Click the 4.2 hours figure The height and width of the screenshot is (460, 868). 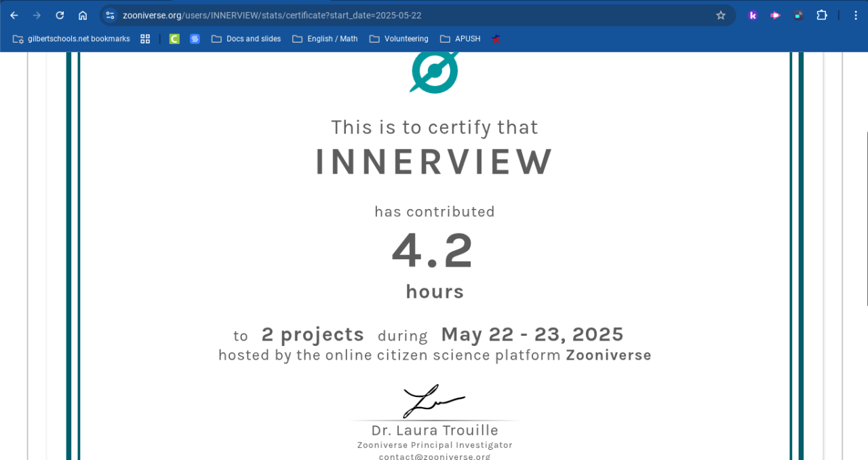click(433, 251)
